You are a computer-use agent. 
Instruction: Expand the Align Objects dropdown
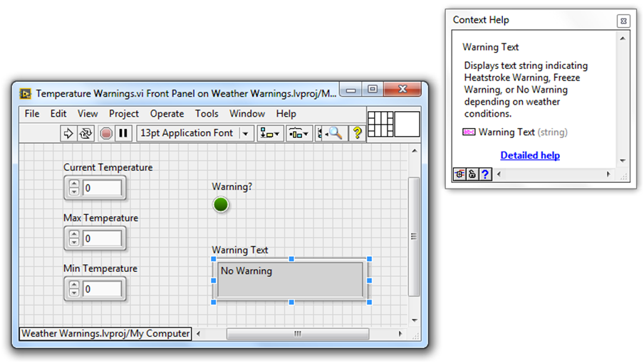[270, 133]
